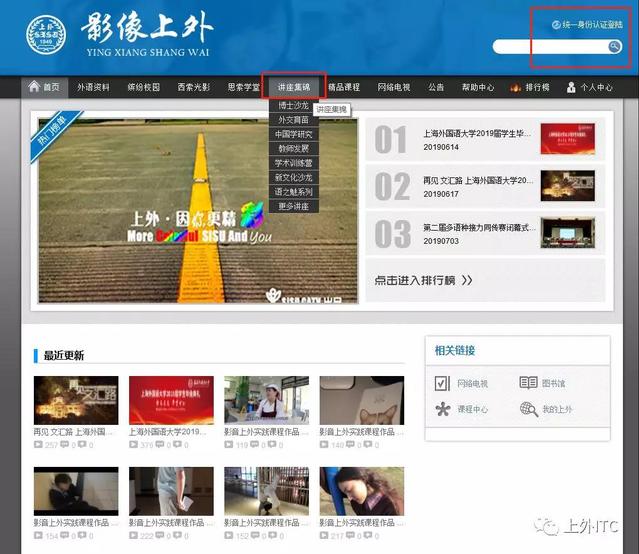This screenshot has width=639, height=554.
Task: Open the video thumbnail with 152 views
Action: tap(267, 491)
